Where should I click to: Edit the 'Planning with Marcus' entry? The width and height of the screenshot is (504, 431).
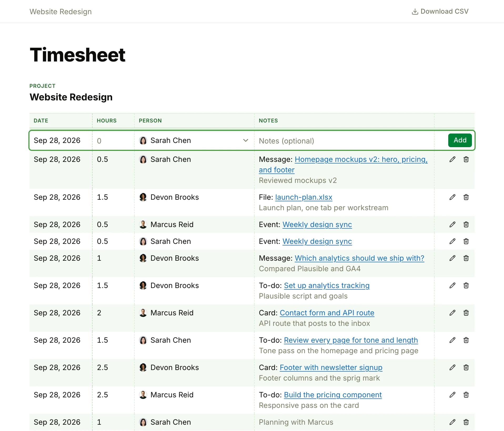point(452,422)
